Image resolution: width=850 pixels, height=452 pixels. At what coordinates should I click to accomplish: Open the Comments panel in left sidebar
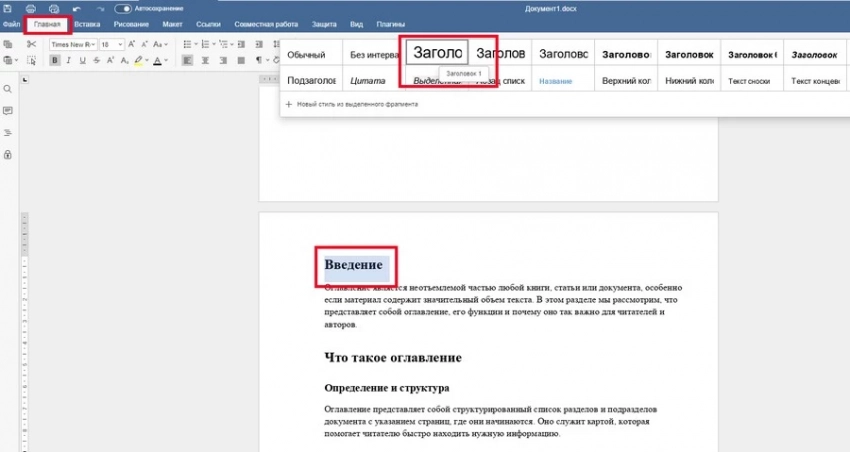point(8,110)
